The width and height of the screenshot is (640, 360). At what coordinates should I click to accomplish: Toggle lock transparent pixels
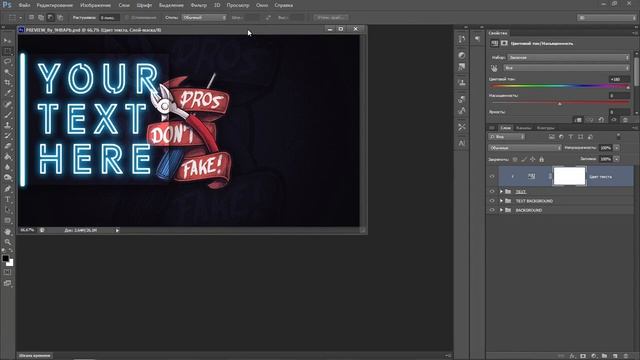click(x=515, y=159)
